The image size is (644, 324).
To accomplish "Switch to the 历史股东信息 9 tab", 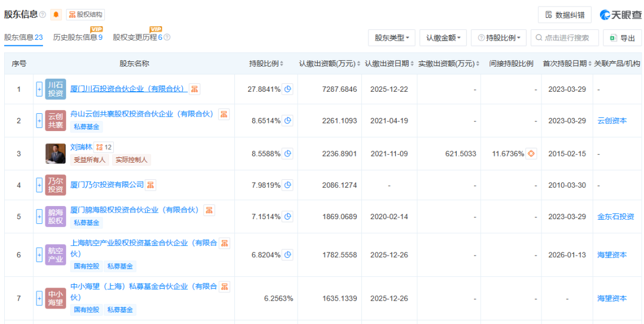I will (78, 38).
